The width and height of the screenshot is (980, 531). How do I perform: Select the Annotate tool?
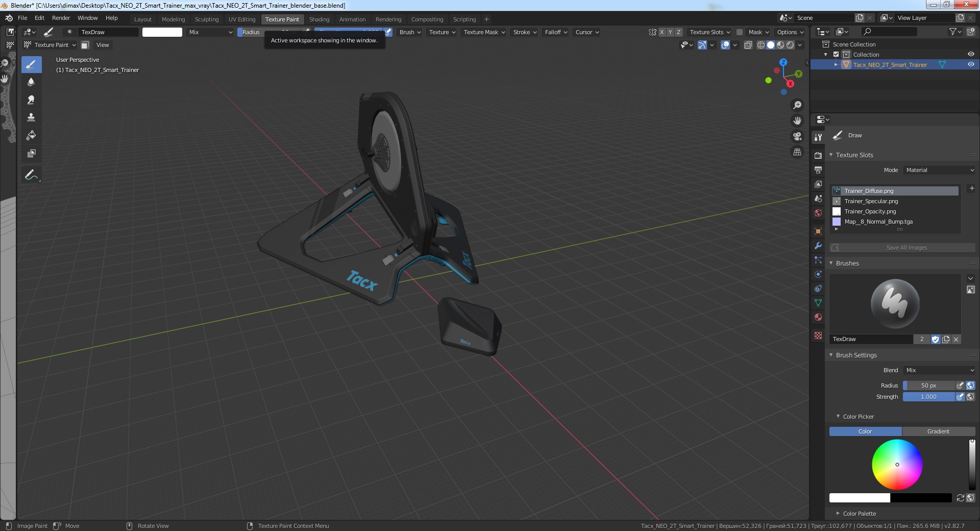(x=31, y=175)
